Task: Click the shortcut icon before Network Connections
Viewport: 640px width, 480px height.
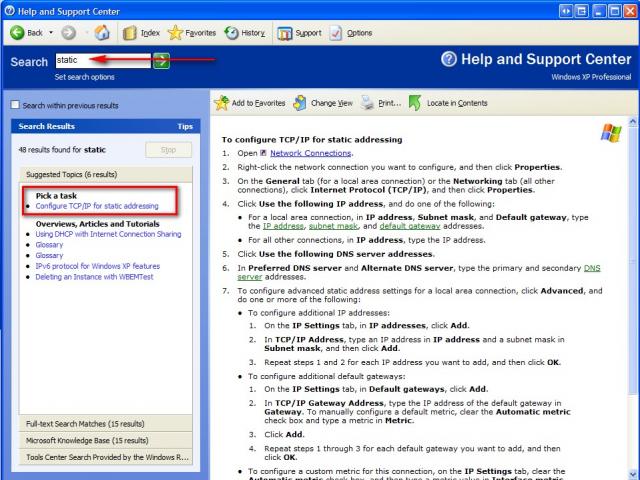Action: (263, 153)
